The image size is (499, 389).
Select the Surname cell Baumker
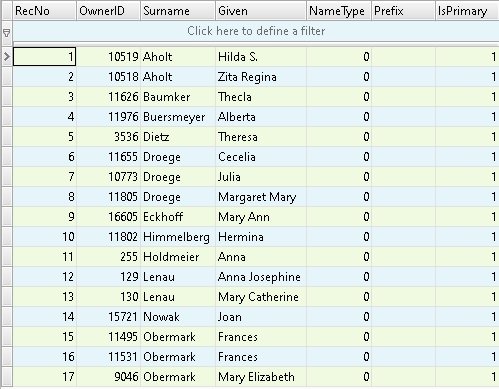[178, 97]
